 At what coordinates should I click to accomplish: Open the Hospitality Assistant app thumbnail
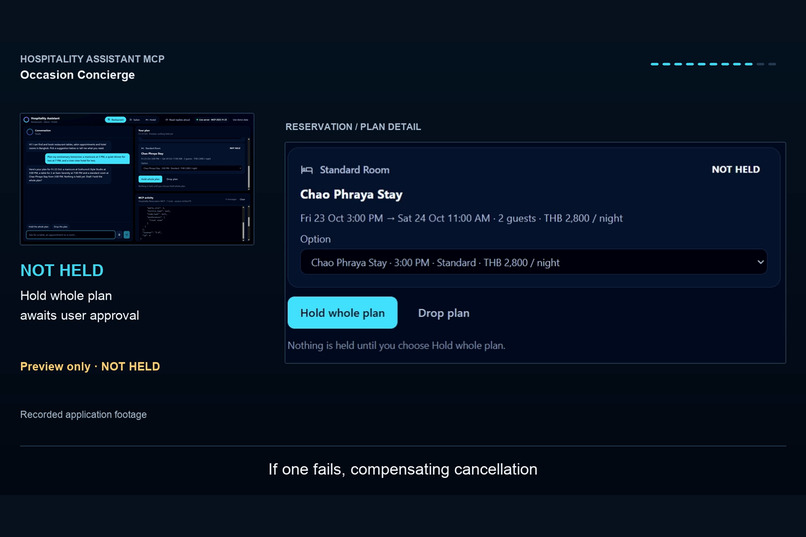(137, 179)
